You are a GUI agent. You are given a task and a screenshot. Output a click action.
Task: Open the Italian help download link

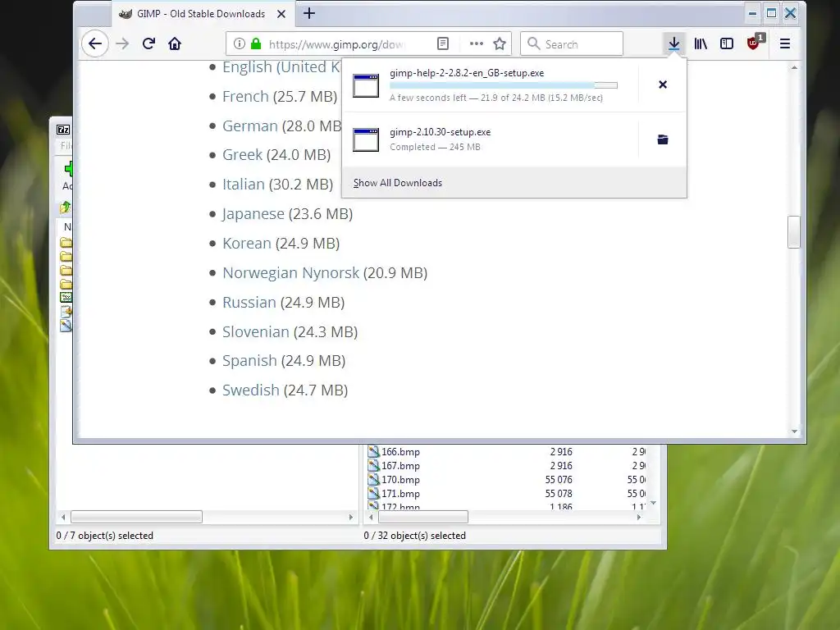coord(243,185)
